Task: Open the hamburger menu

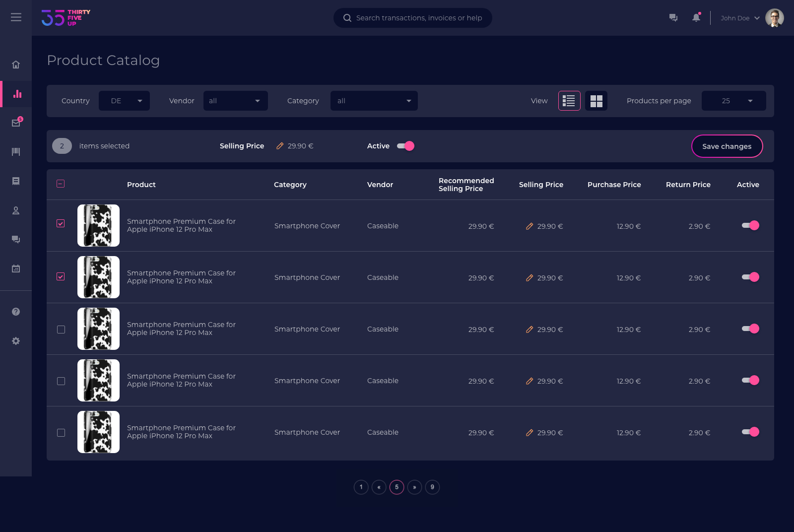Action: pos(16,17)
